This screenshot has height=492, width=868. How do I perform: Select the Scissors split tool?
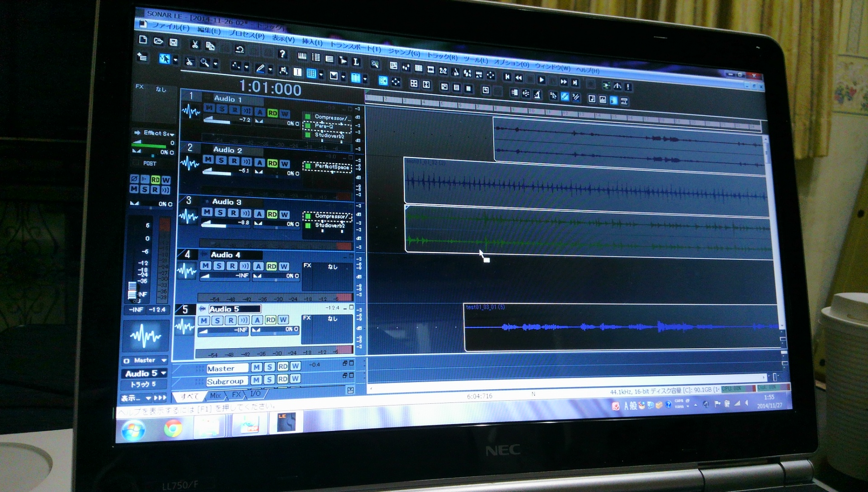click(x=189, y=61)
